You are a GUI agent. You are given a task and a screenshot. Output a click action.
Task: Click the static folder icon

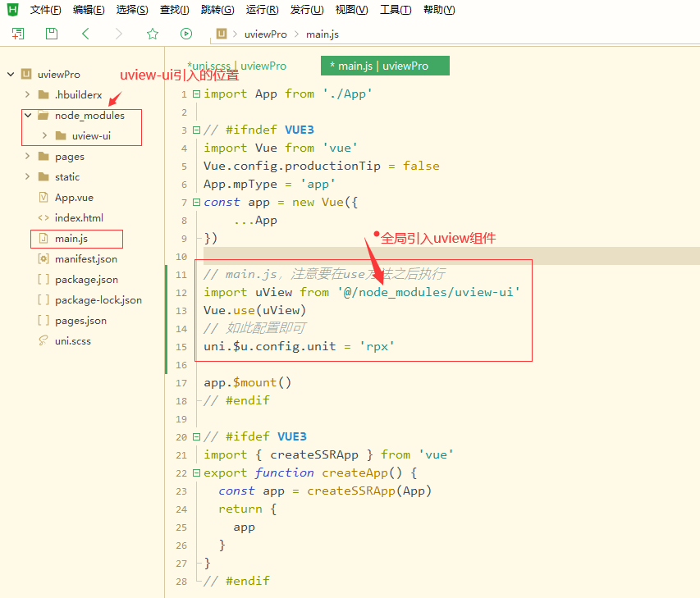[43, 176]
